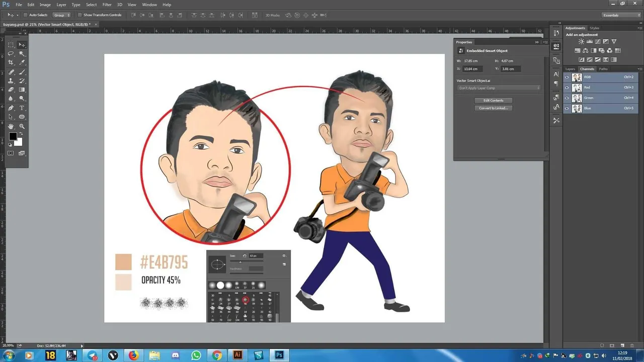Hide the Green channel
This screenshot has height=362, width=644.
click(x=567, y=98)
